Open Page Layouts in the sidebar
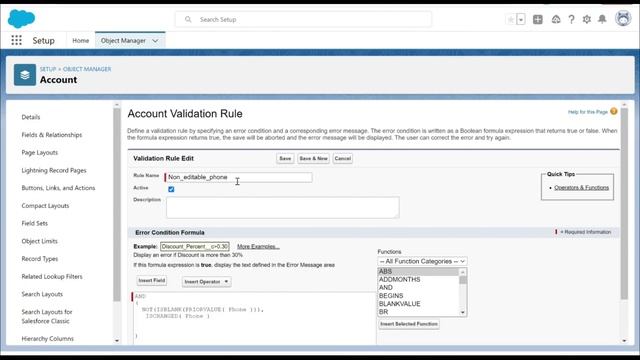The image size is (640, 360). coord(40,153)
